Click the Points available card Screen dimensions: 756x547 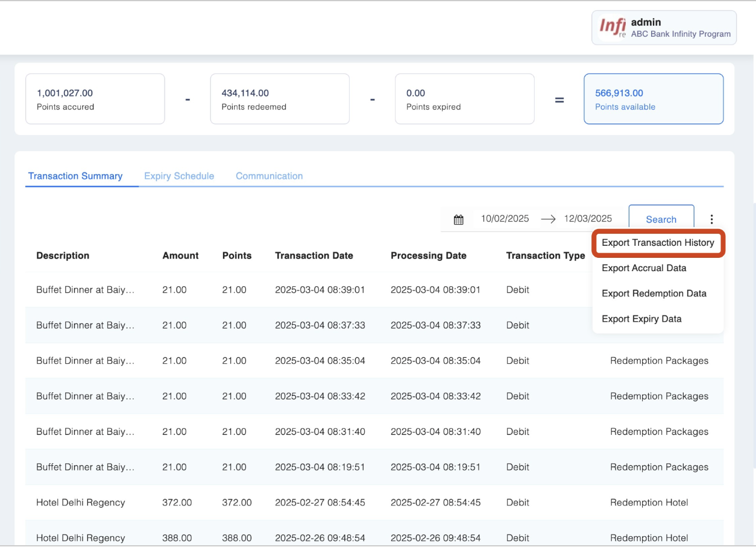[x=653, y=99]
